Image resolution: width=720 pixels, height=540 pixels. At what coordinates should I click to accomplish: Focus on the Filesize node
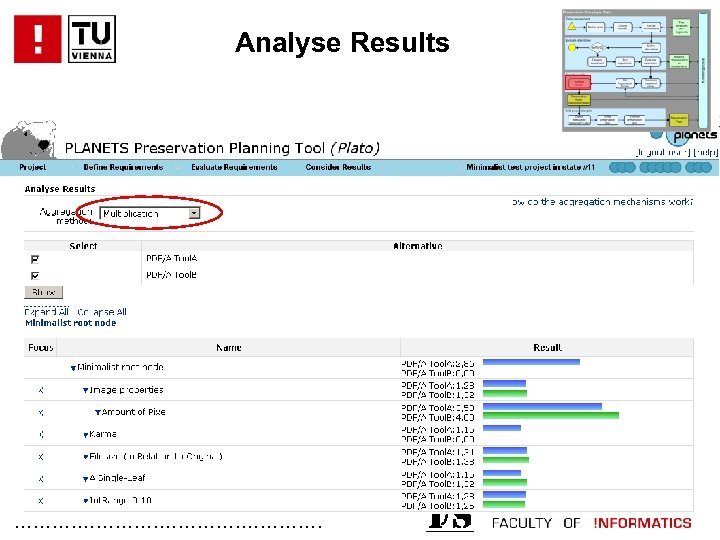click(x=41, y=457)
